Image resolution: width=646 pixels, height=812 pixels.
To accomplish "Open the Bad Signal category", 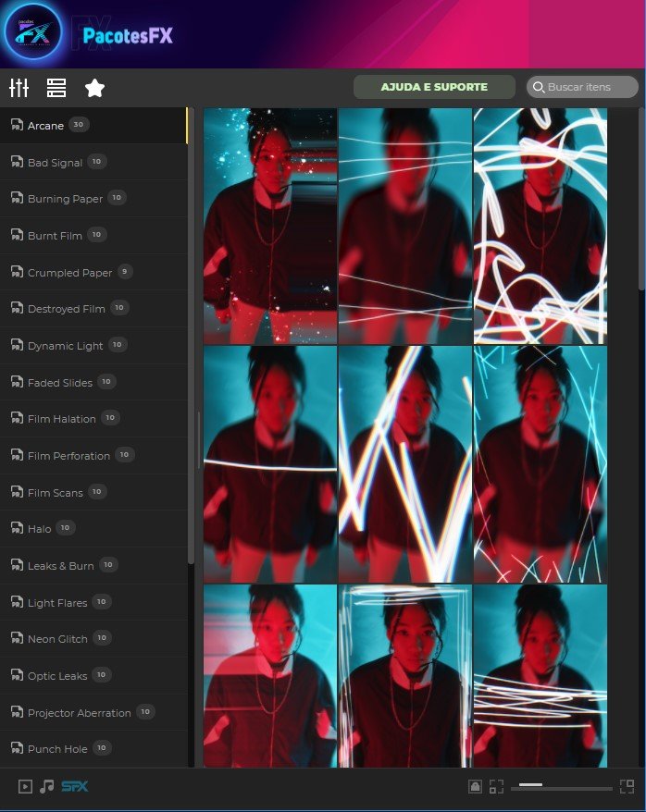I will (x=55, y=162).
